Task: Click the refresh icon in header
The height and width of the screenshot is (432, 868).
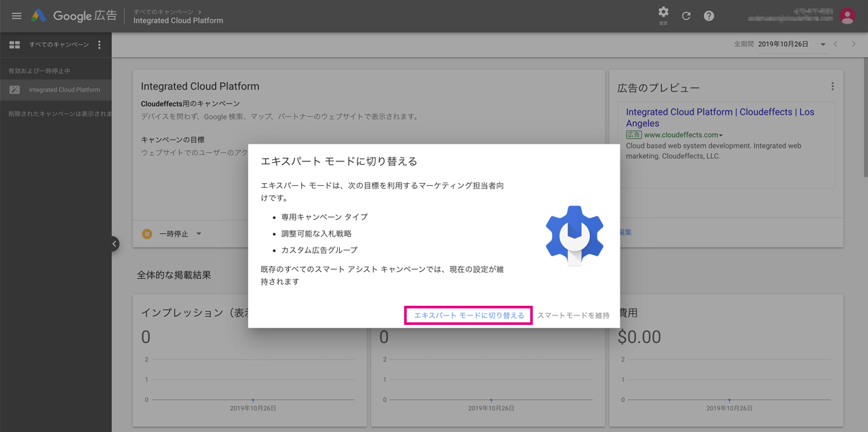Action: click(686, 16)
